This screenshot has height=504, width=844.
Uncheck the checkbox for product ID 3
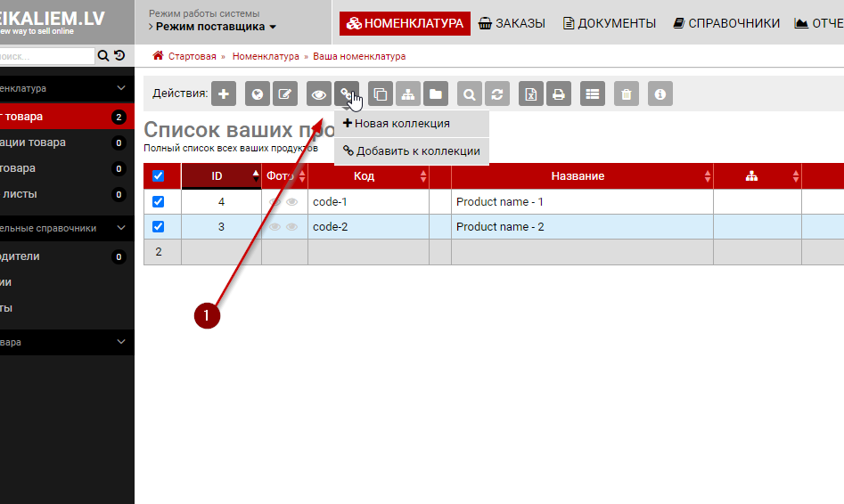(159, 227)
